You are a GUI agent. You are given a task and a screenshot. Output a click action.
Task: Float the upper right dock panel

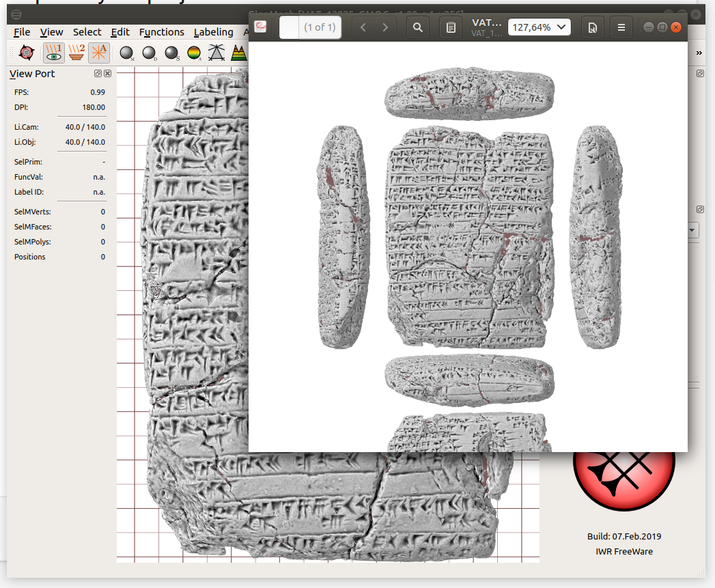tap(701, 74)
